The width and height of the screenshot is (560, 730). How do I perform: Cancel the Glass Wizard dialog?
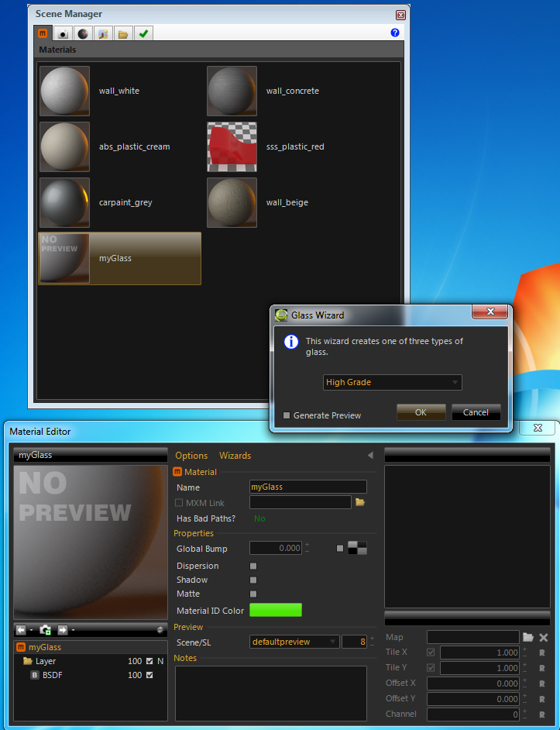pyautogui.click(x=476, y=412)
